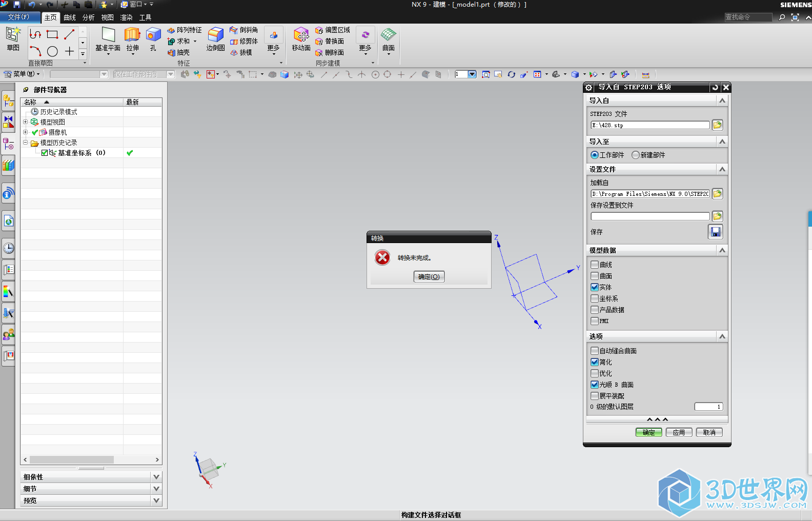The height and width of the screenshot is (521, 812).
Task: Browse for STEP203 file folder icon
Action: pos(718,125)
